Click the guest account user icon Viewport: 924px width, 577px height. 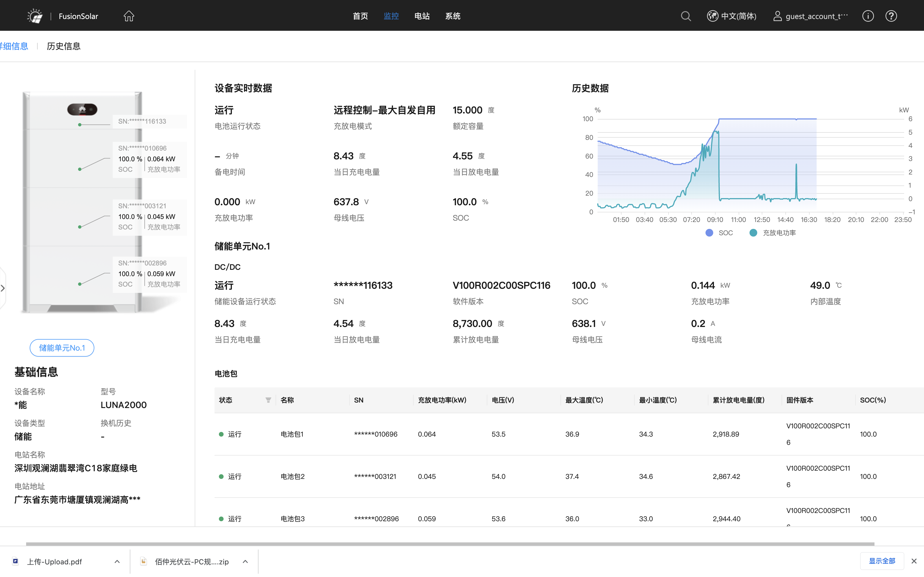777,16
